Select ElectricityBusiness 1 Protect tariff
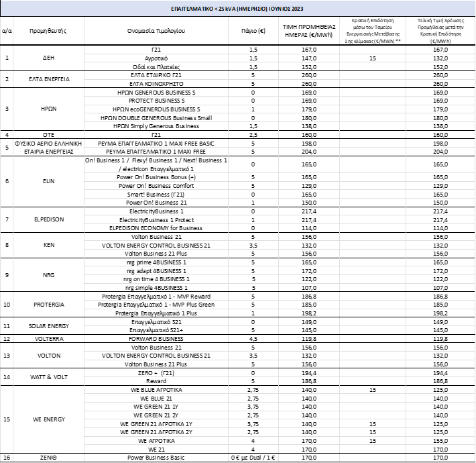This screenshot has width=476, height=463. tap(156, 220)
